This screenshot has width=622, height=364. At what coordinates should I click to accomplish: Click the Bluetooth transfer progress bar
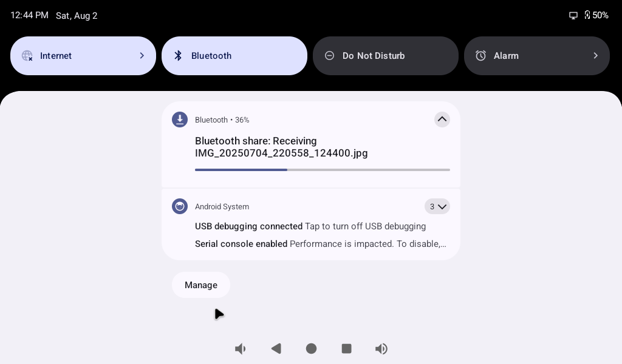click(x=323, y=170)
